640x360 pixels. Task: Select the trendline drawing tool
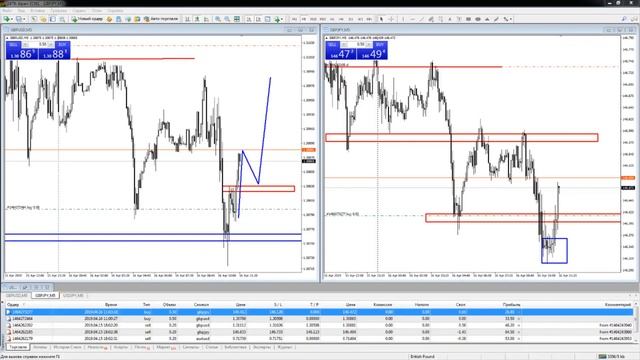tap(422, 19)
